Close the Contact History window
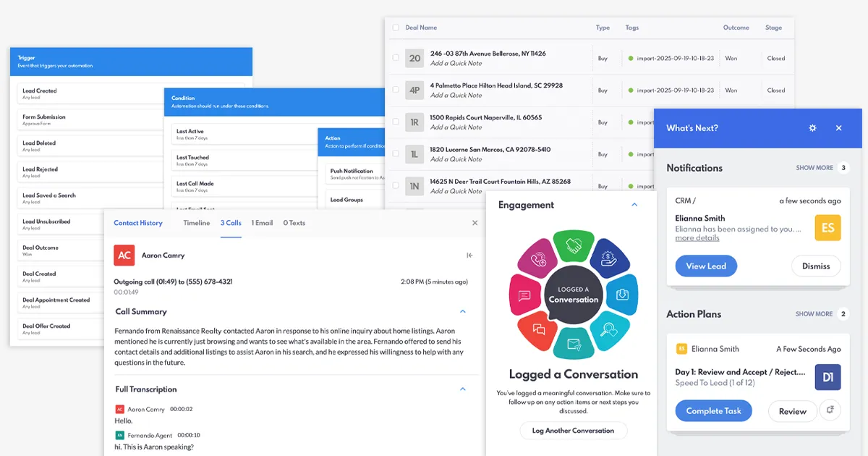This screenshot has height=456, width=868. click(x=475, y=223)
